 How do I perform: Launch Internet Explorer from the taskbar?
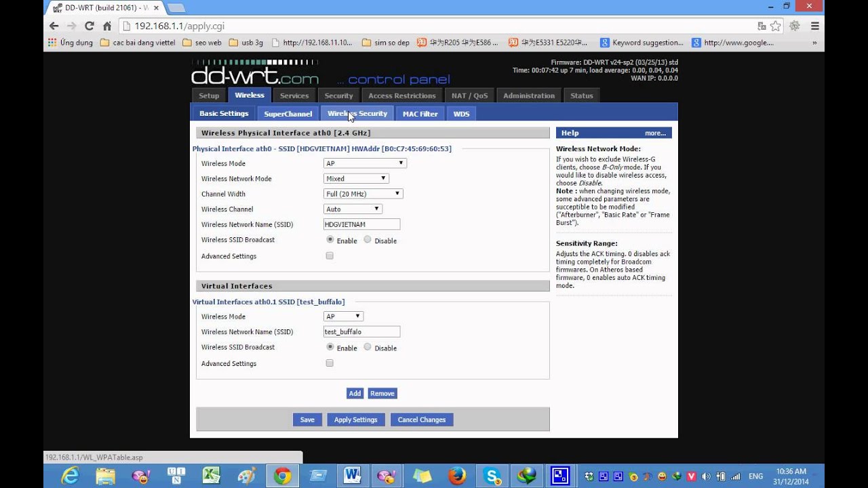click(x=70, y=476)
